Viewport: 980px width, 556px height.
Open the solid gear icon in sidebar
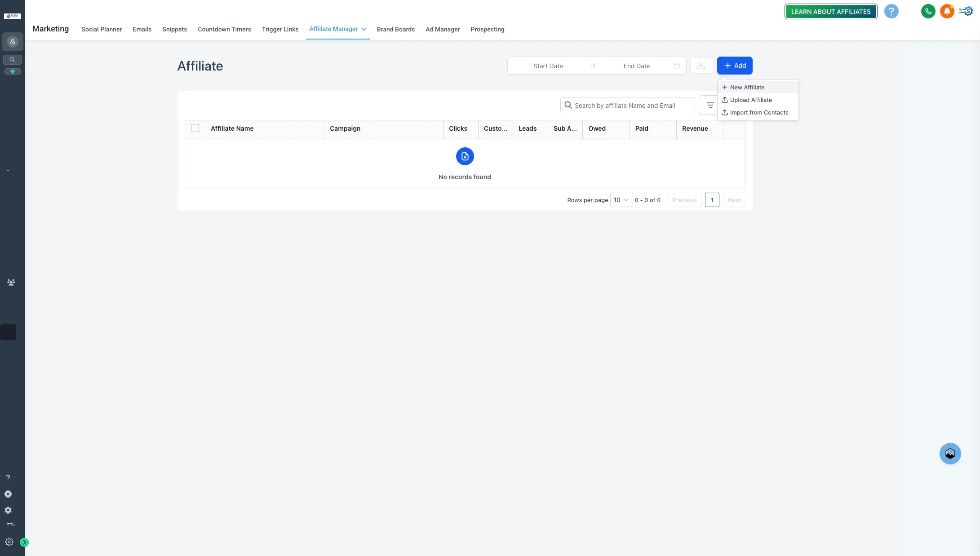tap(8, 510)
